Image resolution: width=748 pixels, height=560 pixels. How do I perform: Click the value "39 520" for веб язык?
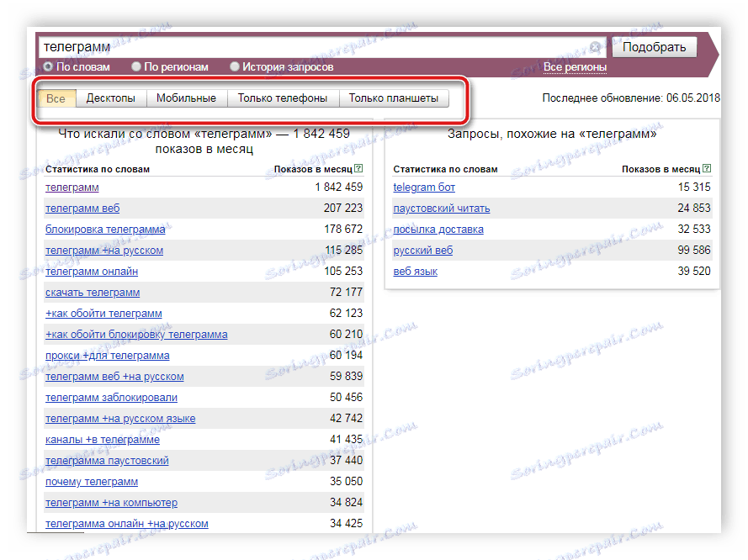pyautogui.click(x=694, y=271)
